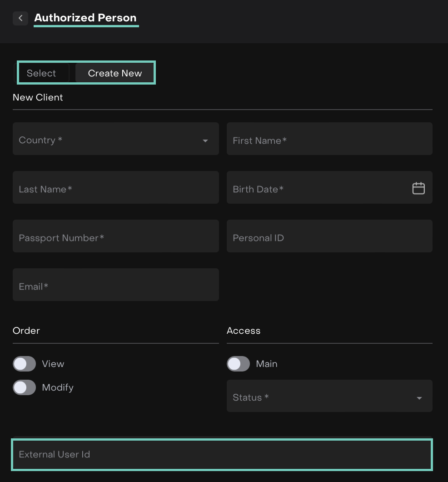Click the Country field's dropdown arrow
The height and width of the screenshot is (482, 448).
(x=205, y=141)
